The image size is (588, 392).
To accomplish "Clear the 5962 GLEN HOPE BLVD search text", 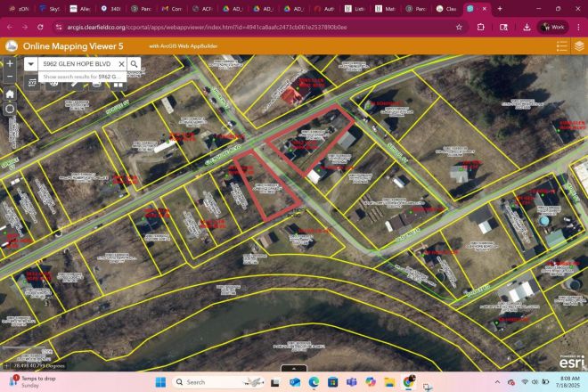I will coord(121,64).
